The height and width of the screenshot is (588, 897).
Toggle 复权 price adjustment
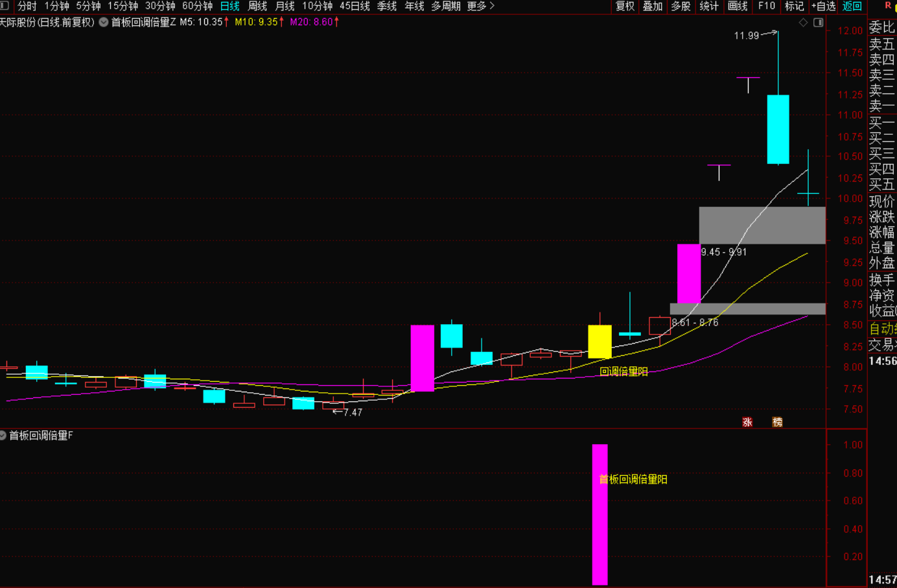625,6
